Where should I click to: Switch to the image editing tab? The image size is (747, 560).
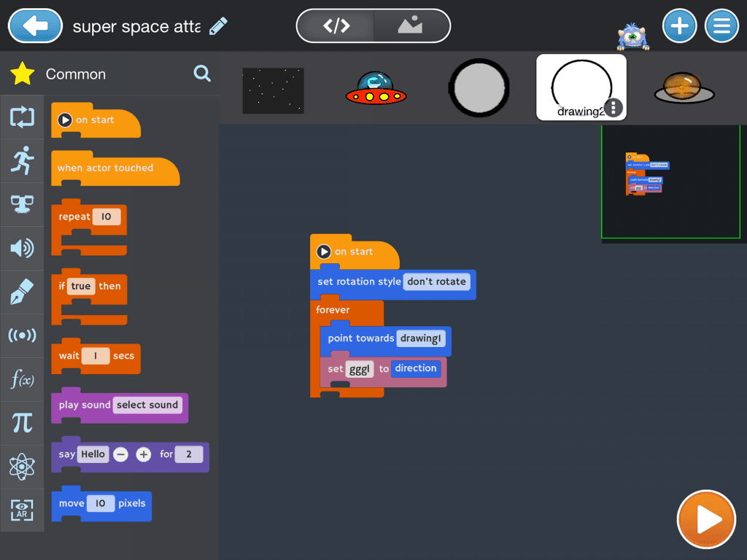pos(411,26)
